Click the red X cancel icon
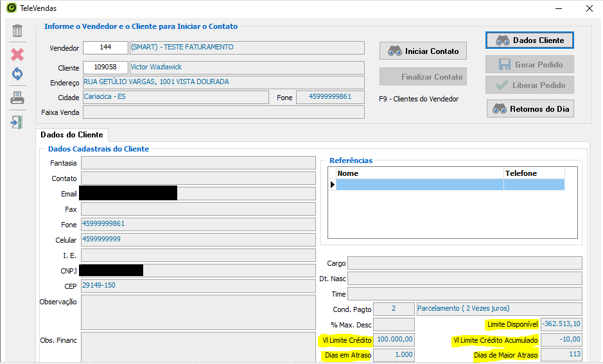Image resolution: width=603 pixels, height=364 pixels. 17,55
